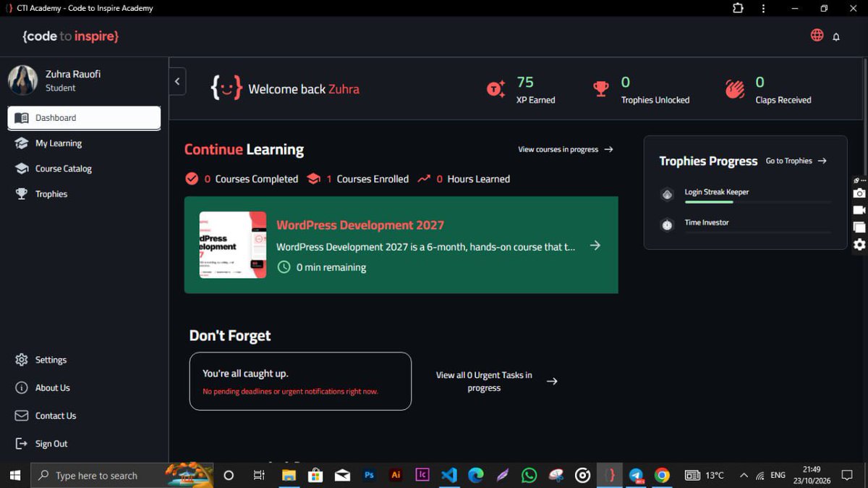
Task: Click Courses Enrolled graduation cap icon
Action: click(313, 179)
